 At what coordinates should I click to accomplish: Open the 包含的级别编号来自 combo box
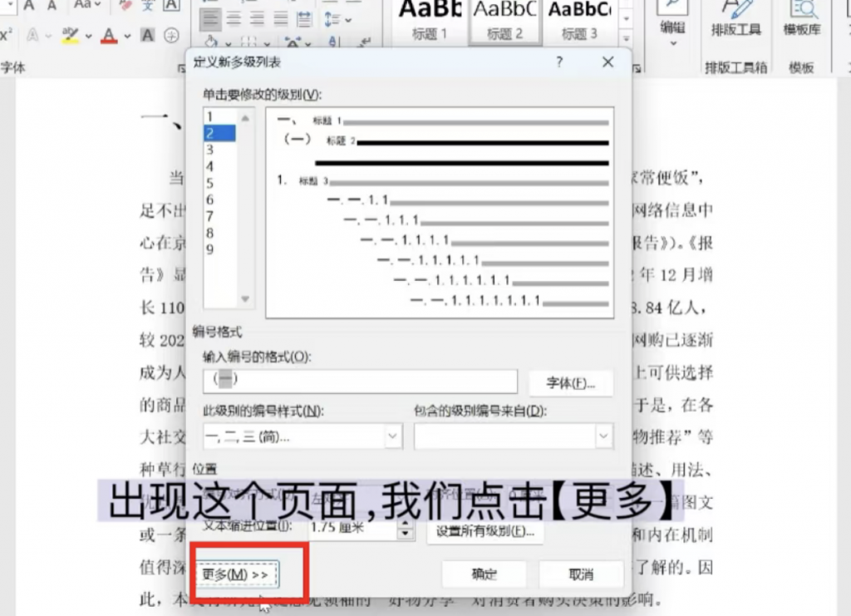tap(514, 436)
